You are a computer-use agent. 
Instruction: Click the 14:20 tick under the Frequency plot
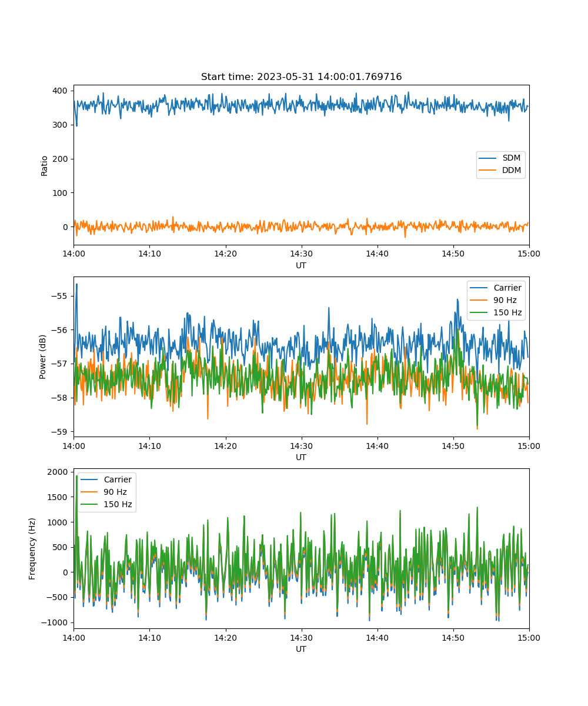pos(225,637)
